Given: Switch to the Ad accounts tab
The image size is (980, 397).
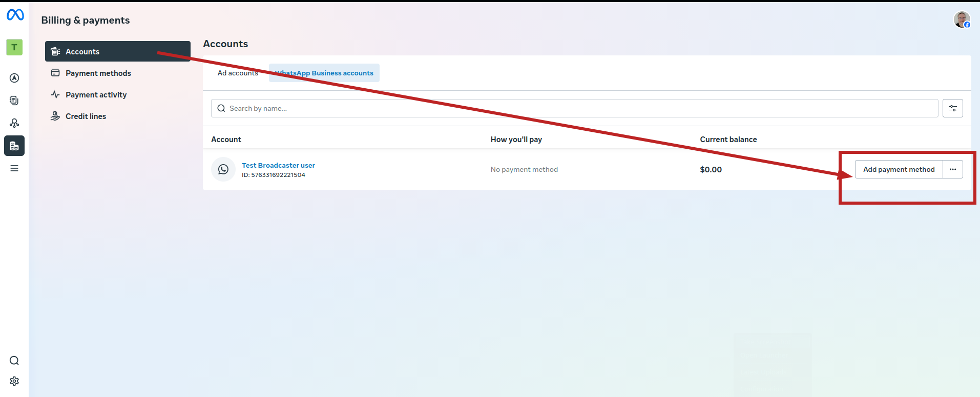Looking at the screenshot, I should click(238, 73).
